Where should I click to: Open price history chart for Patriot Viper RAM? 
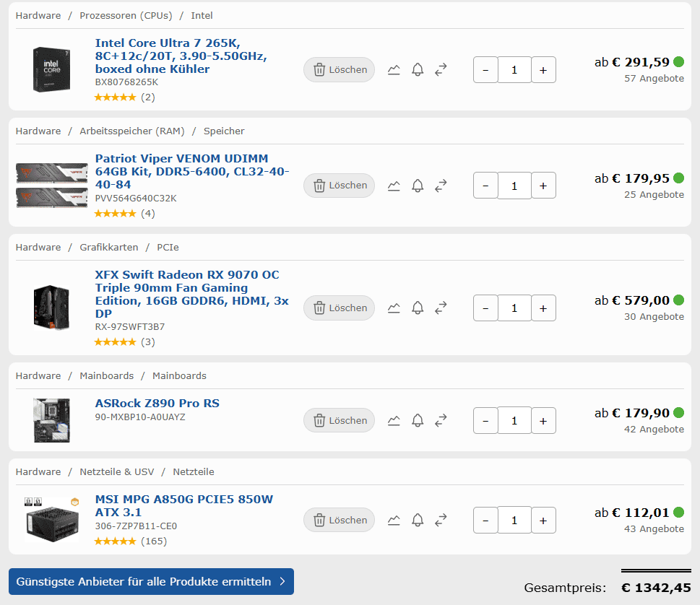coord(394,186)
